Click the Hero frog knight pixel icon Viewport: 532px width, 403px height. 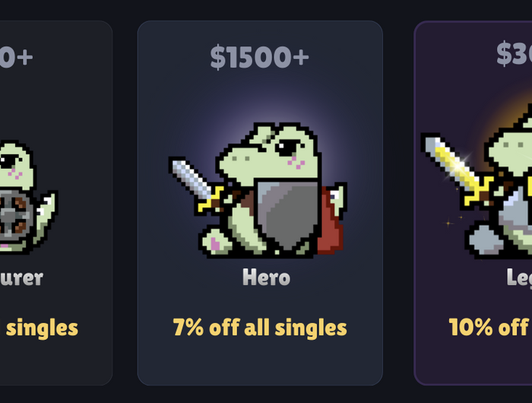(x=258, y=190)
